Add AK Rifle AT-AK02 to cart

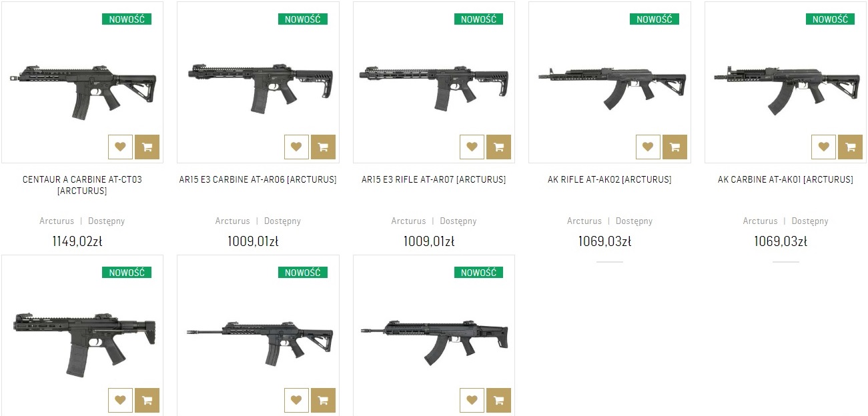click(675, 147)
